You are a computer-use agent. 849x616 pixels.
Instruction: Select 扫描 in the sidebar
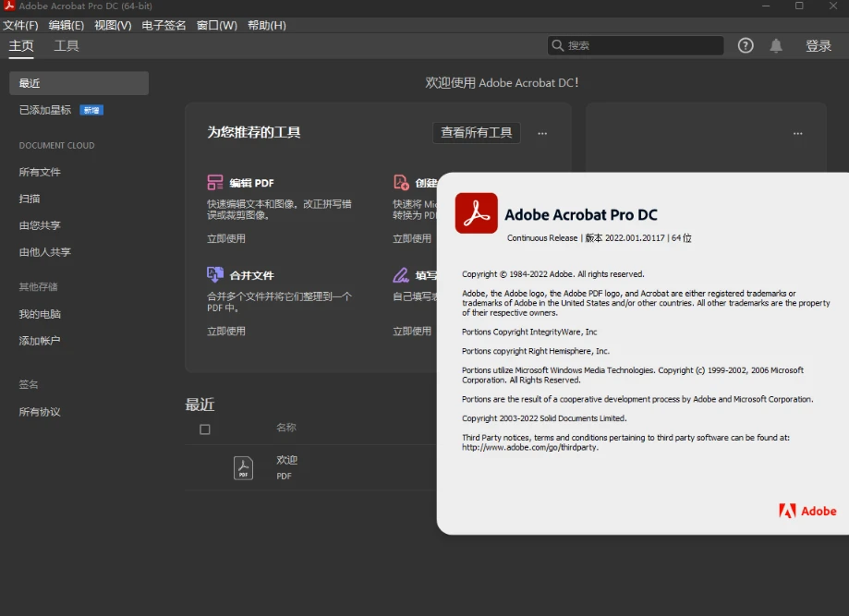(30, 199)
